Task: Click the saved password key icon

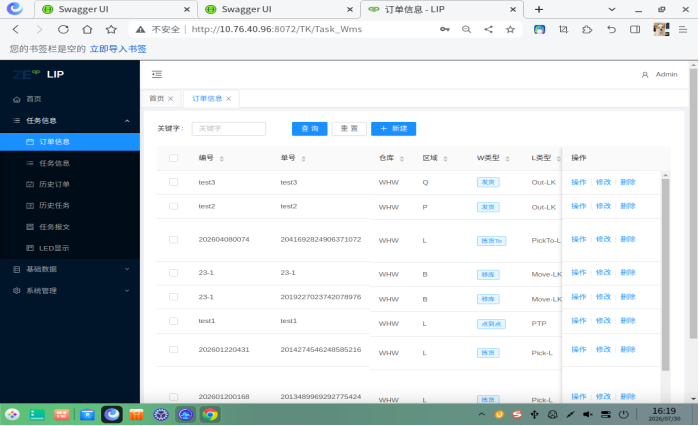Action: click(444, 29)
